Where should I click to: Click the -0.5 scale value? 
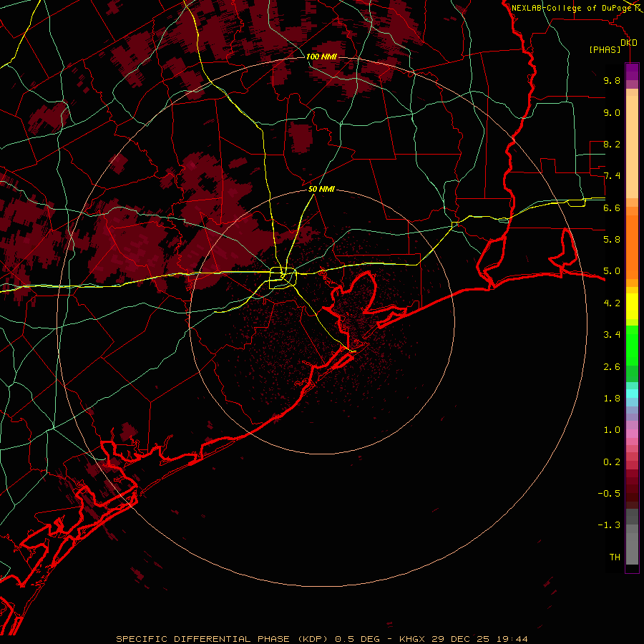tap(609, 494)
